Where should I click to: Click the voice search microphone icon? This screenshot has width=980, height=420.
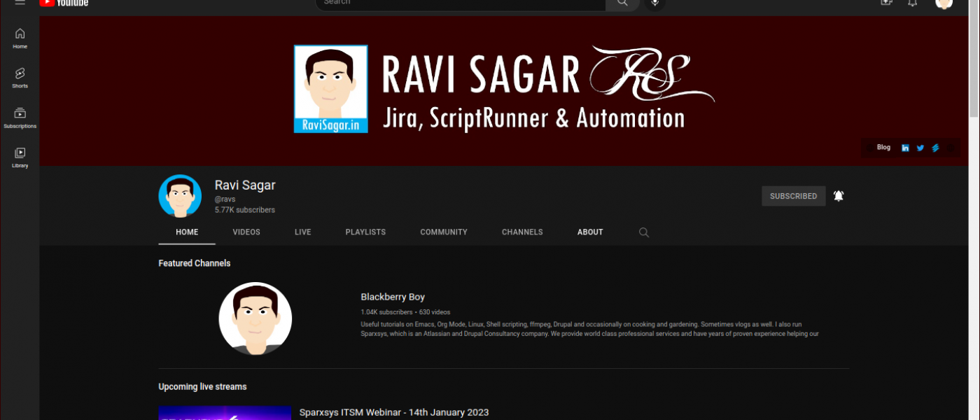coord(654,3)
